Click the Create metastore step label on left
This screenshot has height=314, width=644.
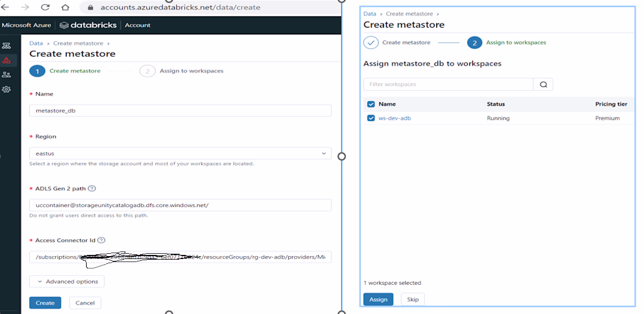point(75,71)
